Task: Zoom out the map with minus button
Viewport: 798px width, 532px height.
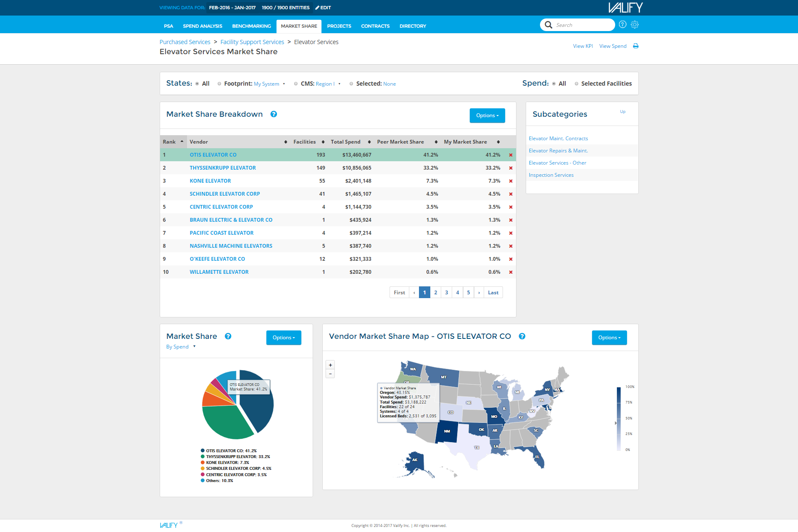Action: [330, 374]
